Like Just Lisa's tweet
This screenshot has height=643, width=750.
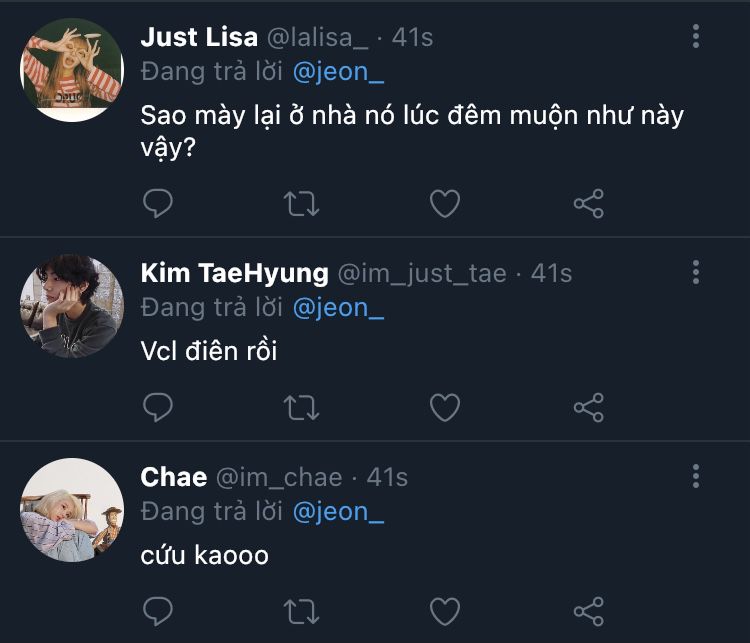pyautogui.click(x=445, y=203)
